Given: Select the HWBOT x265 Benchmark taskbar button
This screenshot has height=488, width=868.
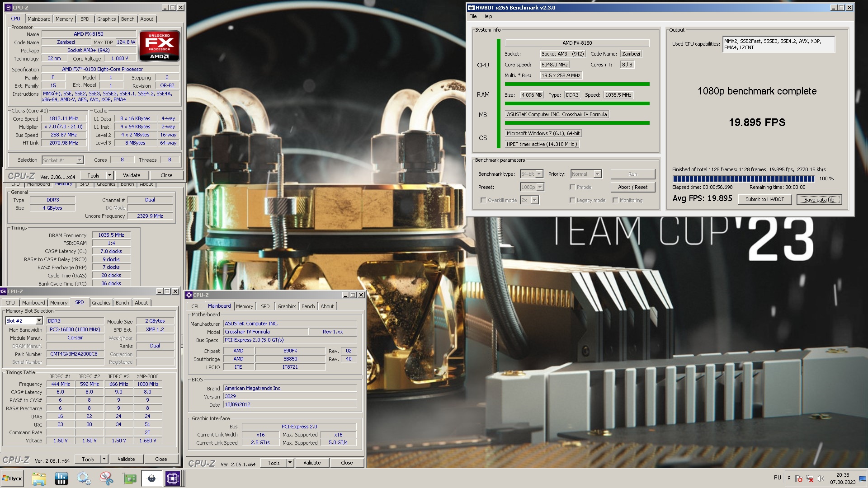Looking at the screenshot, I should (151, 478).
